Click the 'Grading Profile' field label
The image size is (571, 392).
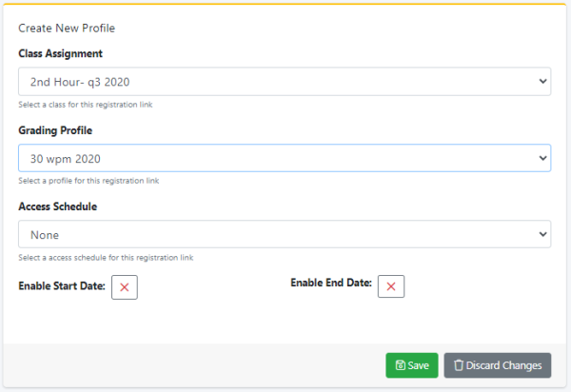[x=55, y=130]
